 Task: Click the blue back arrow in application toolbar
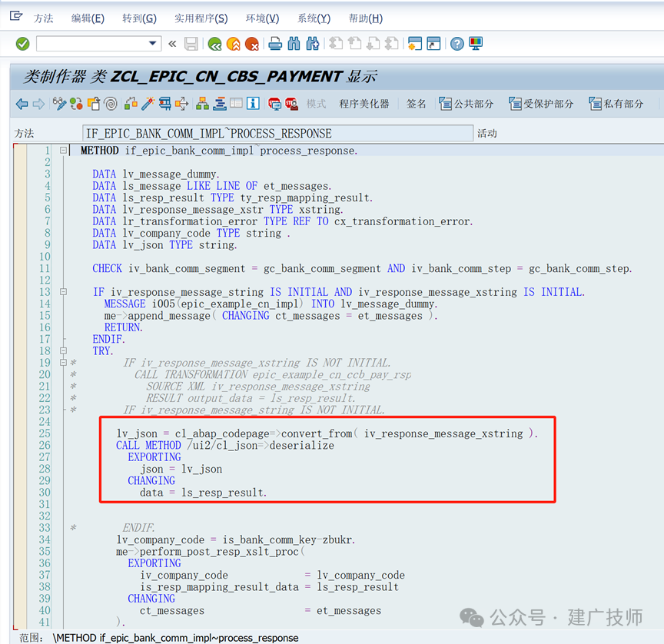coord(22,104)
